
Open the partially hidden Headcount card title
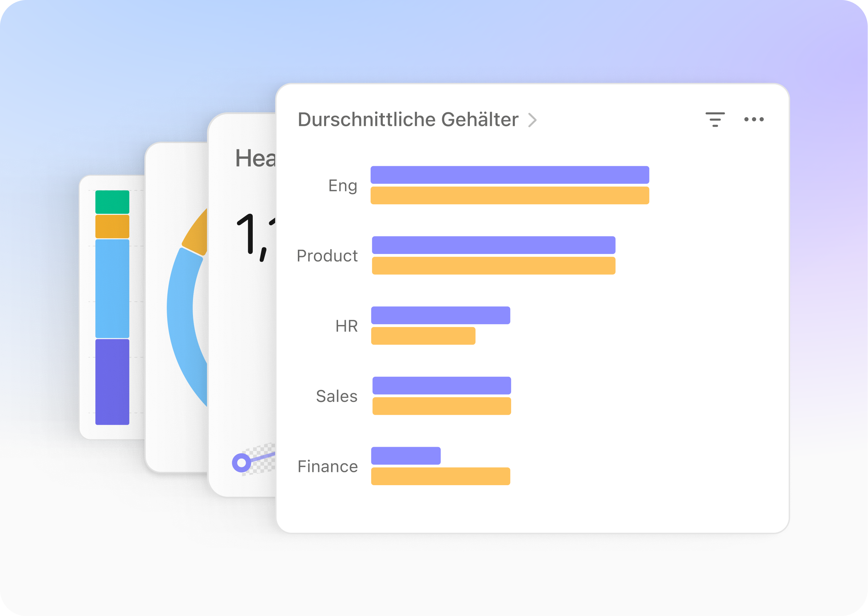pyautogui.click(x=256, y=158)
